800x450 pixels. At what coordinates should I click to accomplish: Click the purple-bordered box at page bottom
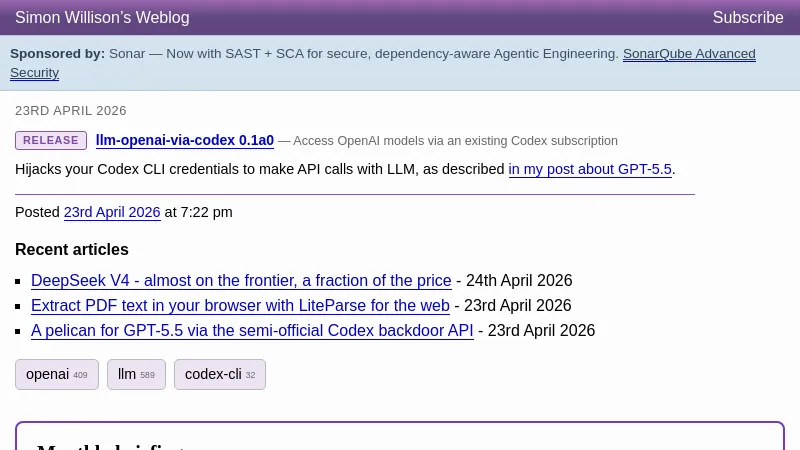click(x=400, y=437)
